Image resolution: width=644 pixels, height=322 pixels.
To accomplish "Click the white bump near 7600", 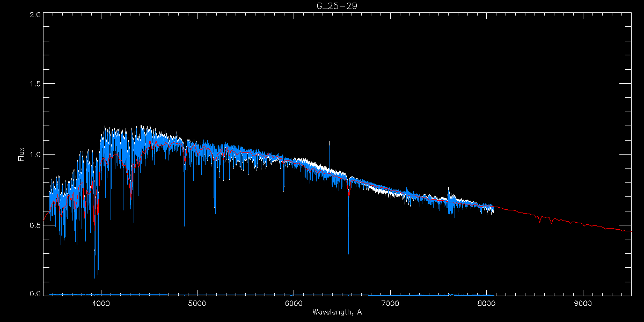I will coord(449,192).
